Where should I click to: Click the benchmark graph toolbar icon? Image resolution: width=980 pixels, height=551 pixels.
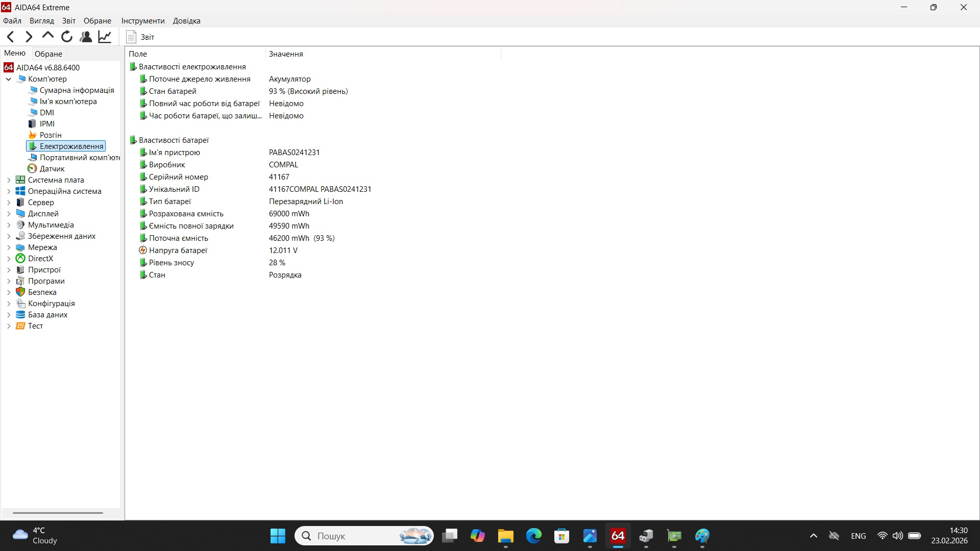point(104,36)
